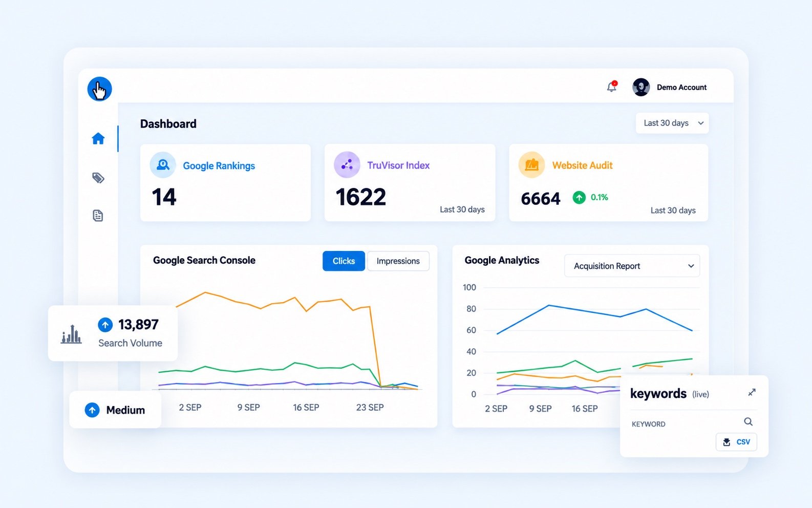812x508 pixels.
Task: Click 16 SEP on Google Analytics axis
Action: click(x=585, y=409)
